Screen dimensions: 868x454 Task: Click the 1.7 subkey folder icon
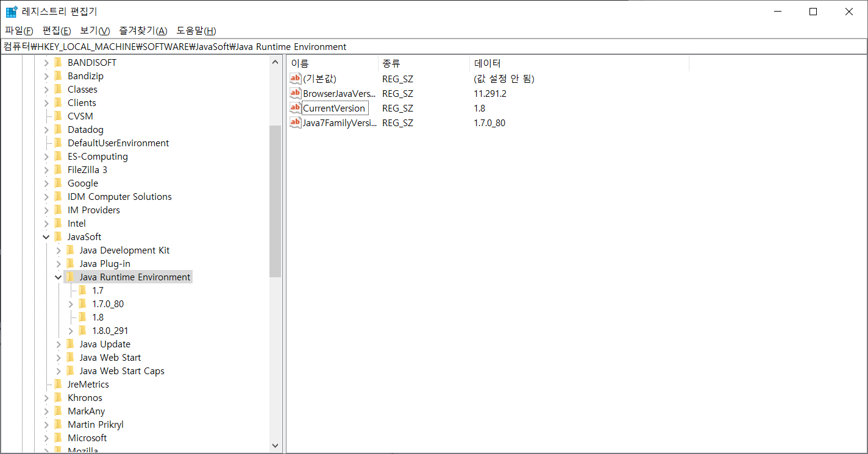pyautogui.click(x=83, y=290)
